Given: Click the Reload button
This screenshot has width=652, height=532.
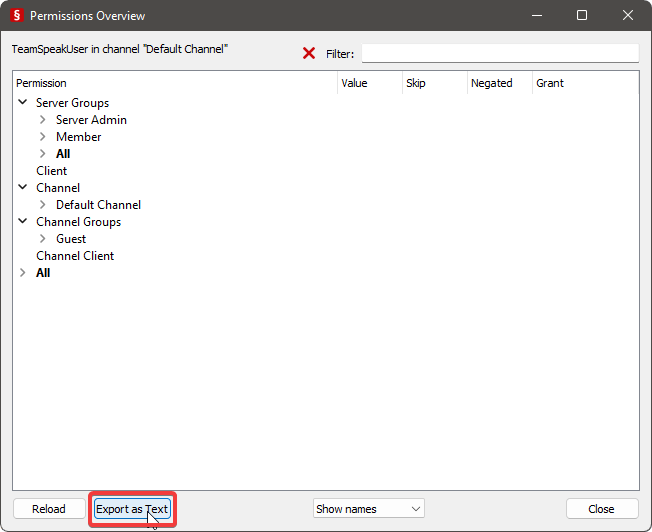Looking at the screenshot, I should point(48,509).
